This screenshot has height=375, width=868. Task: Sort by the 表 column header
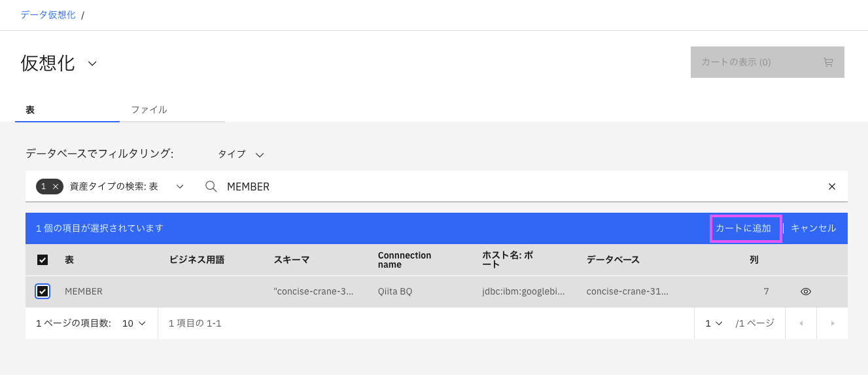click(69, 260)
